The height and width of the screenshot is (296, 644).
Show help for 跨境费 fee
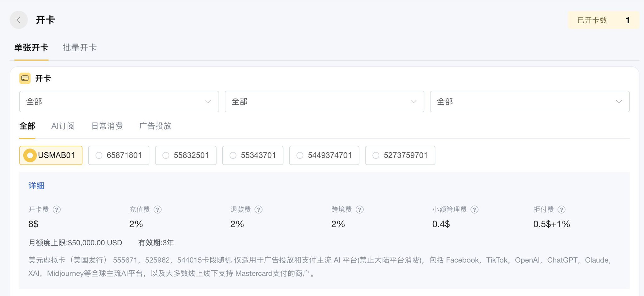click(x=360, y=209)
